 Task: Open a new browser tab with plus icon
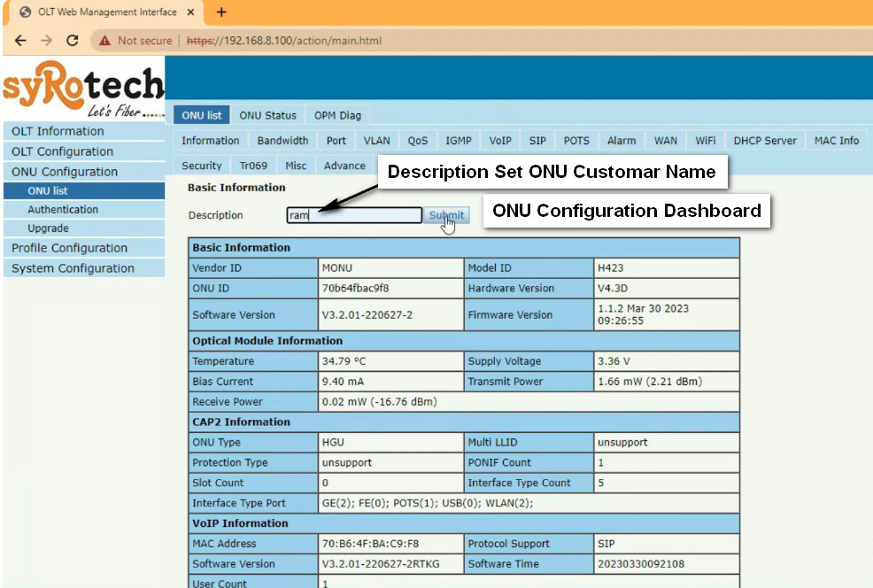click(x=221, y=12)
